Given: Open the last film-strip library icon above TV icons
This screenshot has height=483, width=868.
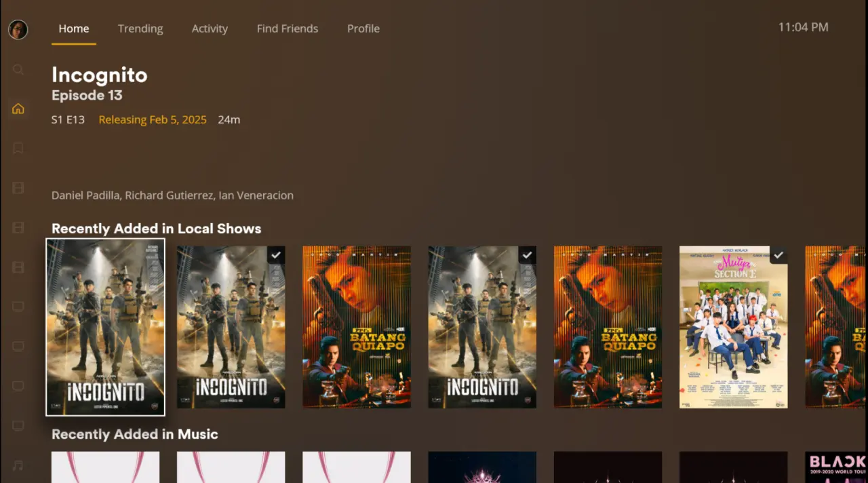Looking at the screenshot, I should point(18,267).
